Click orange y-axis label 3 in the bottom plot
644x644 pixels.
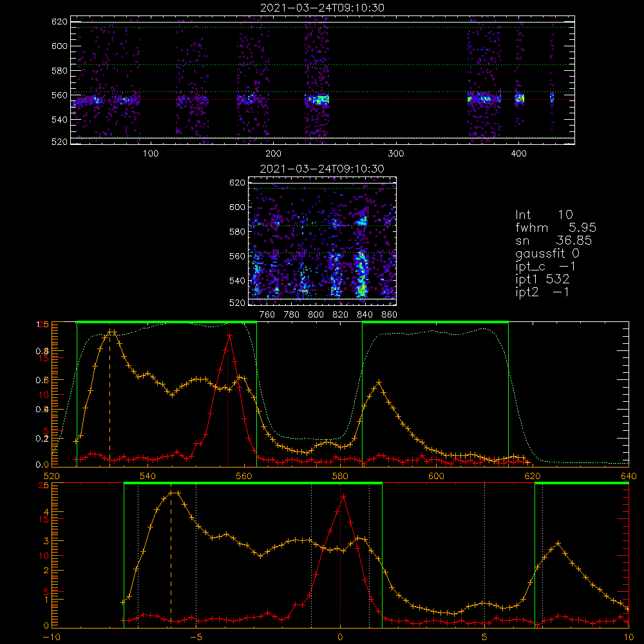[x=46, y=541]
